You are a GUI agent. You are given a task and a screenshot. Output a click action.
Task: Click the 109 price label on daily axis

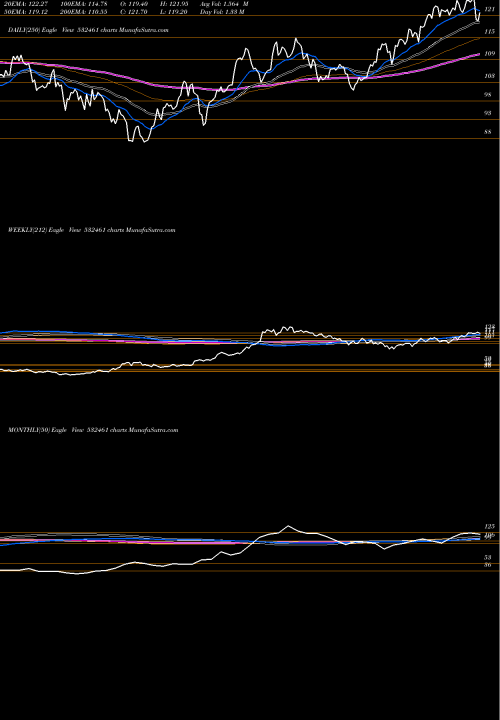click(x=489, y=54)
